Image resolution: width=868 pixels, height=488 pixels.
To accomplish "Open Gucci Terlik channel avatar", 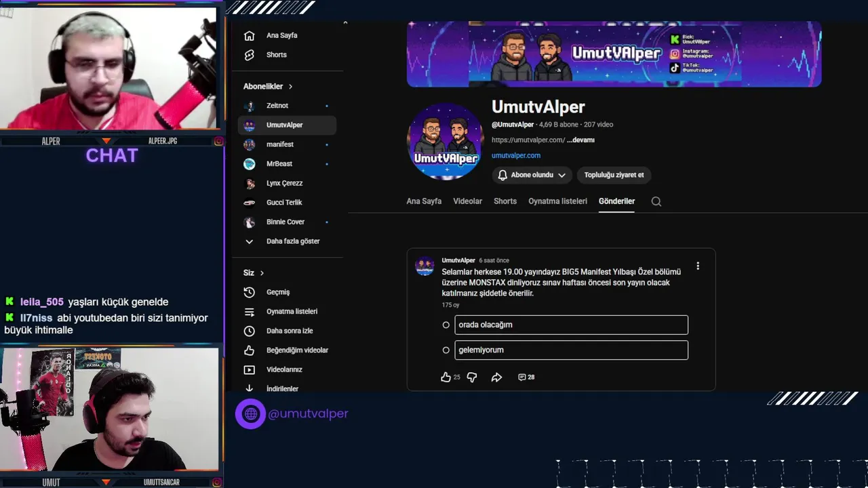I will coord(250,203).
